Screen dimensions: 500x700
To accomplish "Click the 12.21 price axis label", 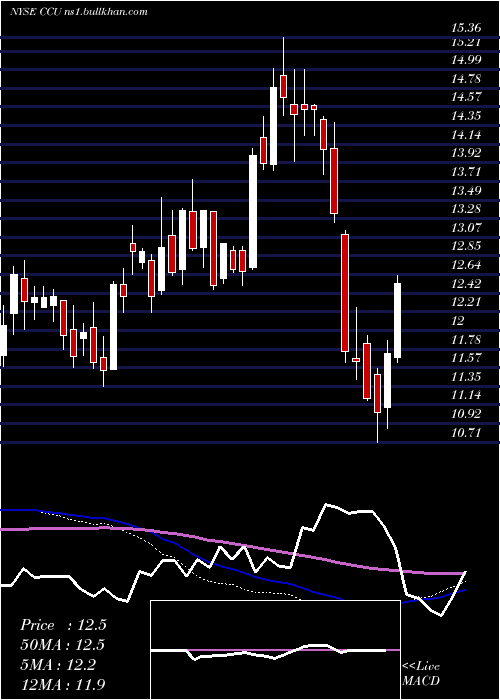I will (x=466, y=302).
